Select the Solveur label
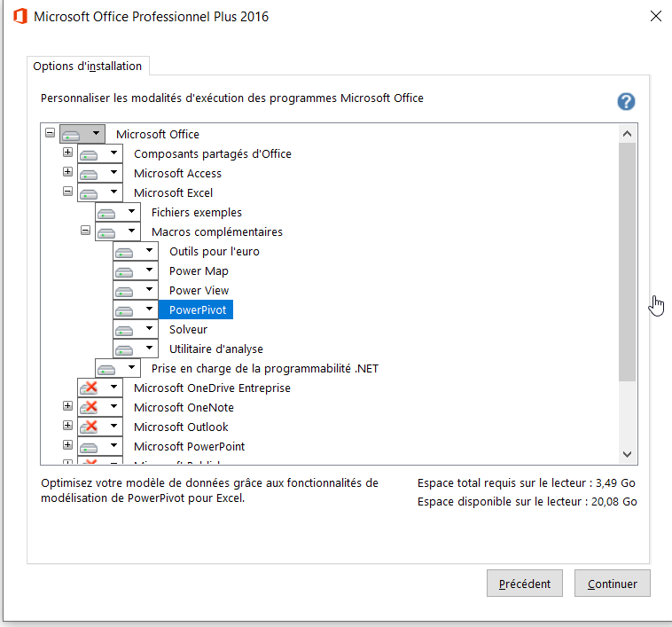This screenshot has width=672, height=627. (x=188, y=329)
